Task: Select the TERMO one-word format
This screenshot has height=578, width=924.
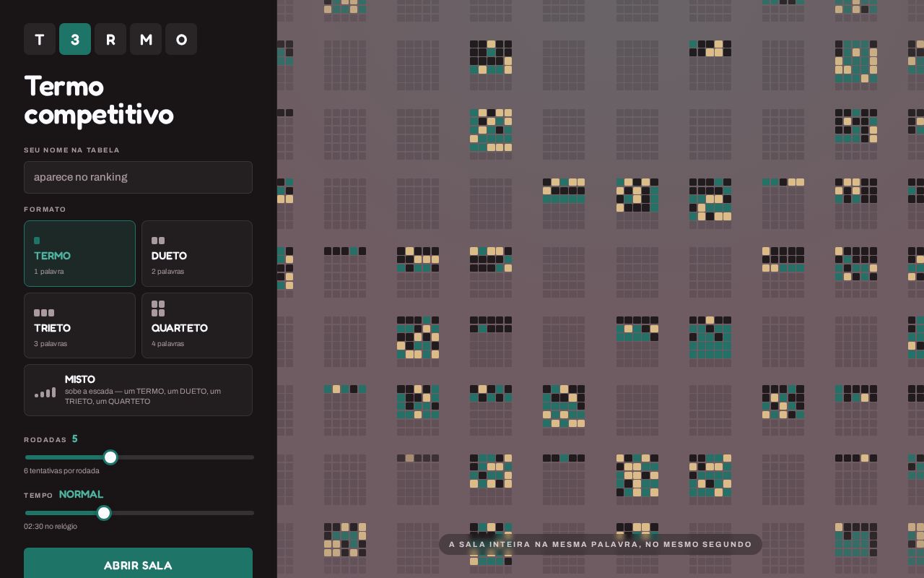Action: [x=79, y=254]
